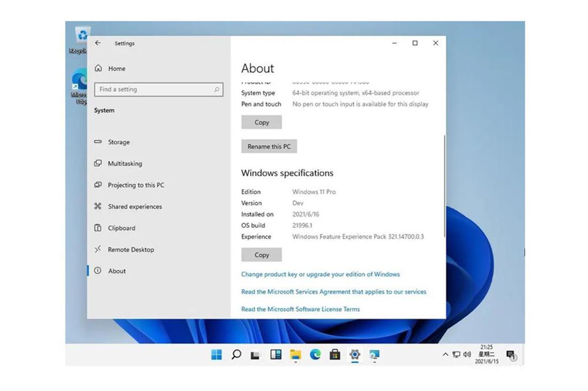Screen dimensions: 588x391
Task: Select Storage in the sidebar
Action: (119, 142)
